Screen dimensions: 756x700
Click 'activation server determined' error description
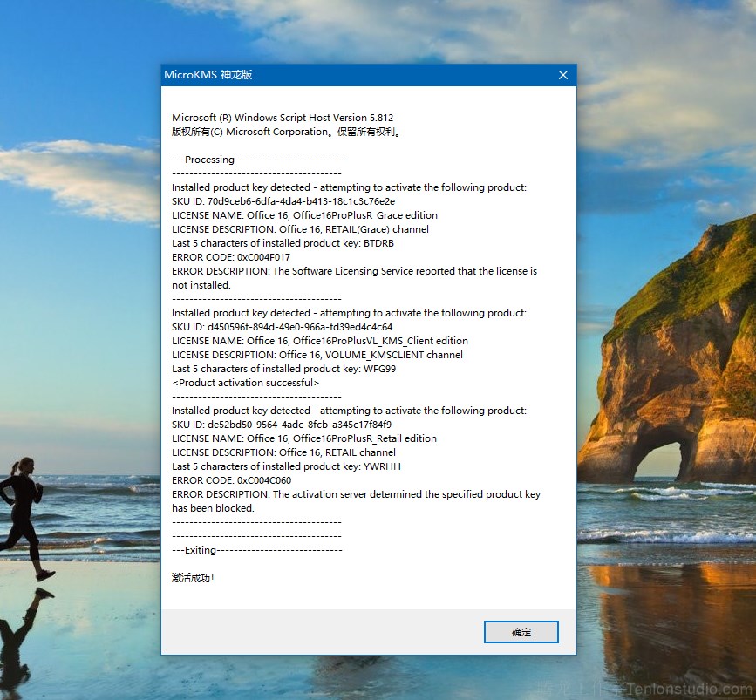point(357,501)
